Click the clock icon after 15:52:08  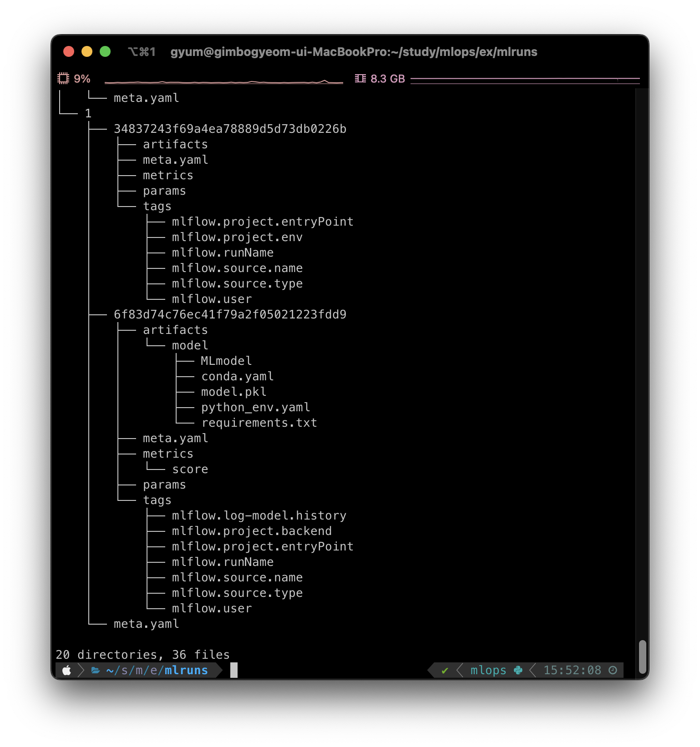(613, 670)
